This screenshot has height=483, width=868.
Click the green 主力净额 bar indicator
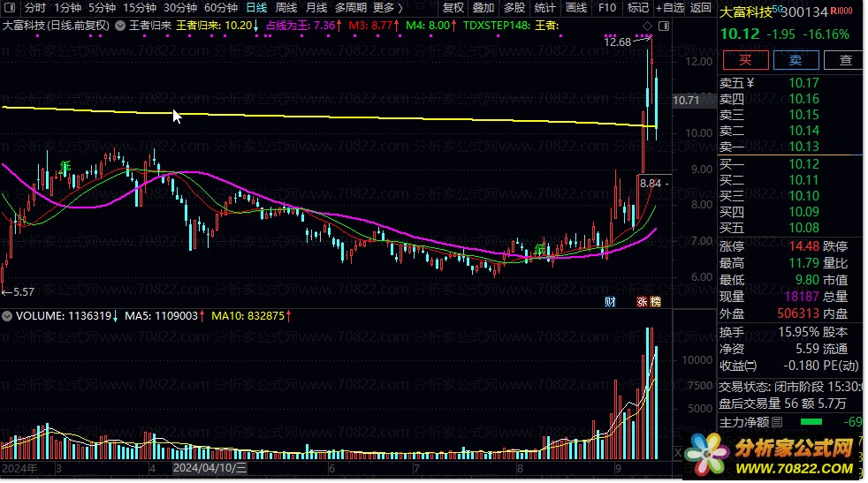pyautogui.click(x=811, y=422)
